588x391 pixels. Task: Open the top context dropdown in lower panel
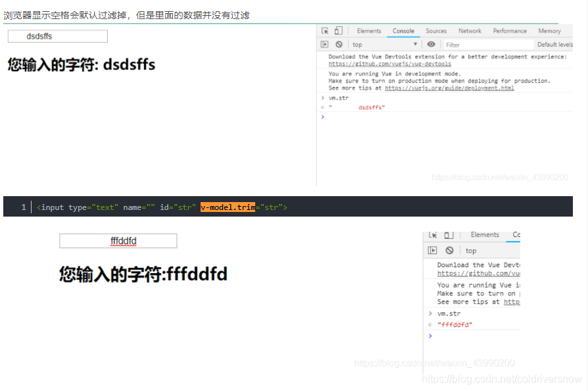[470, 250]
